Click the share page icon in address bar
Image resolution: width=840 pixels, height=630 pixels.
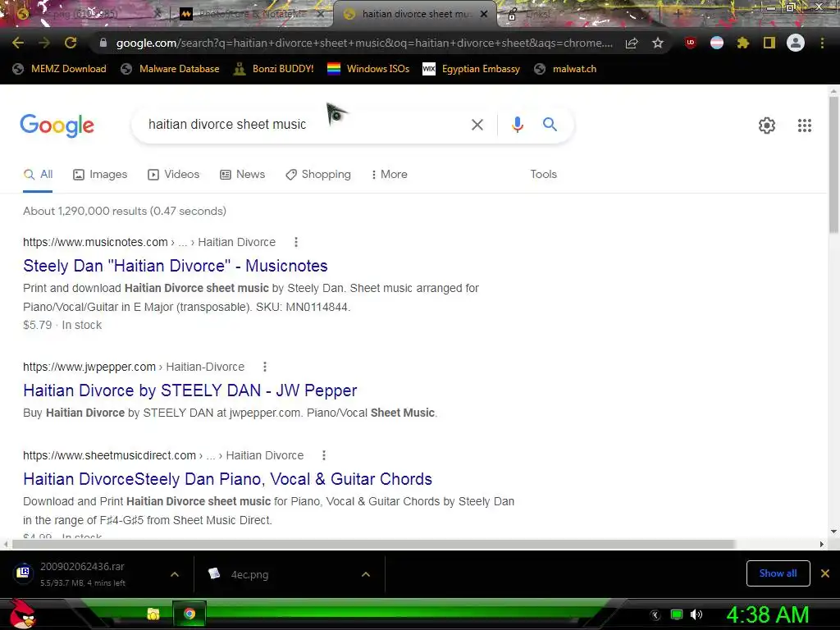point(632,43)
